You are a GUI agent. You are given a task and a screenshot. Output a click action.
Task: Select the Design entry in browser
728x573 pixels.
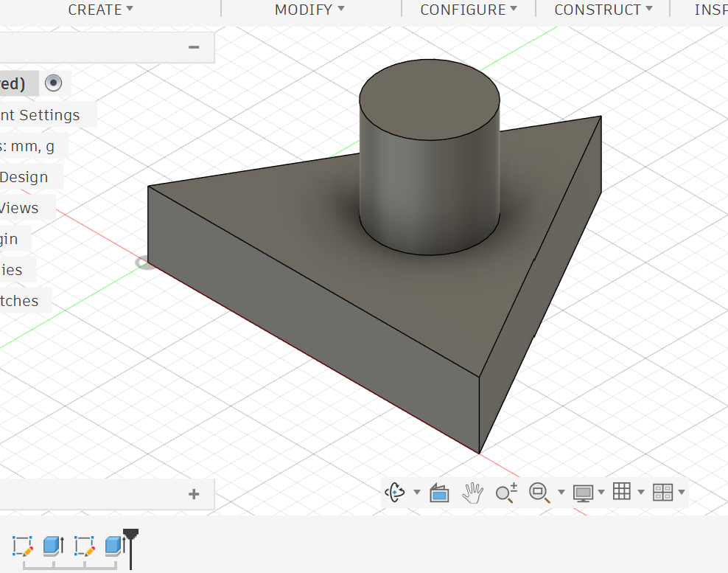click(24, 177)
